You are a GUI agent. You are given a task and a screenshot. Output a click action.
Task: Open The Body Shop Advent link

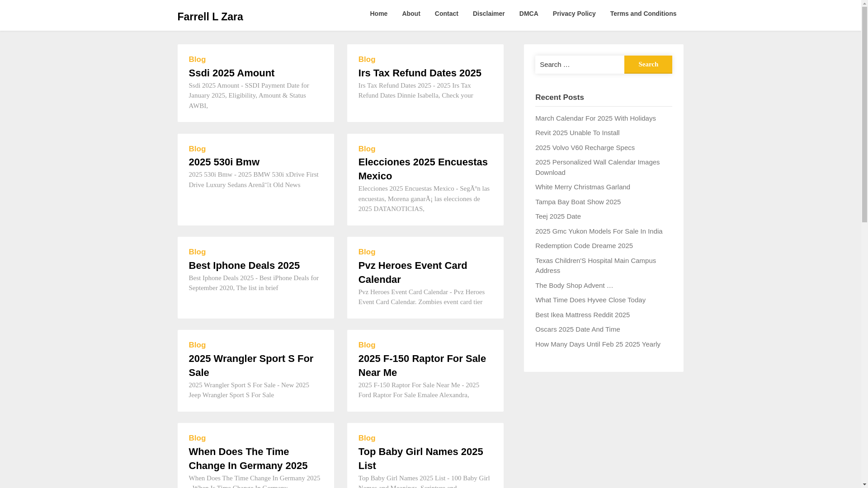[x=574, y=286]
